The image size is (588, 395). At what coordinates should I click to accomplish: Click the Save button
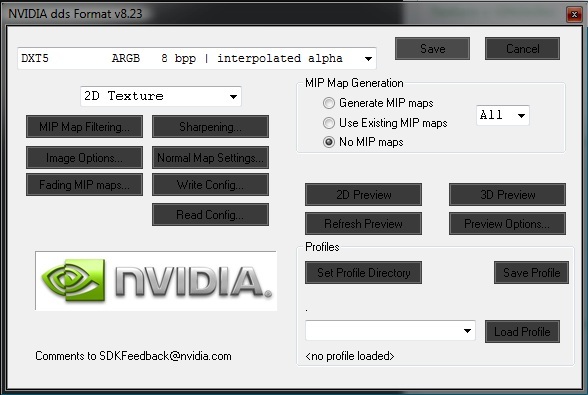(432, 48)
